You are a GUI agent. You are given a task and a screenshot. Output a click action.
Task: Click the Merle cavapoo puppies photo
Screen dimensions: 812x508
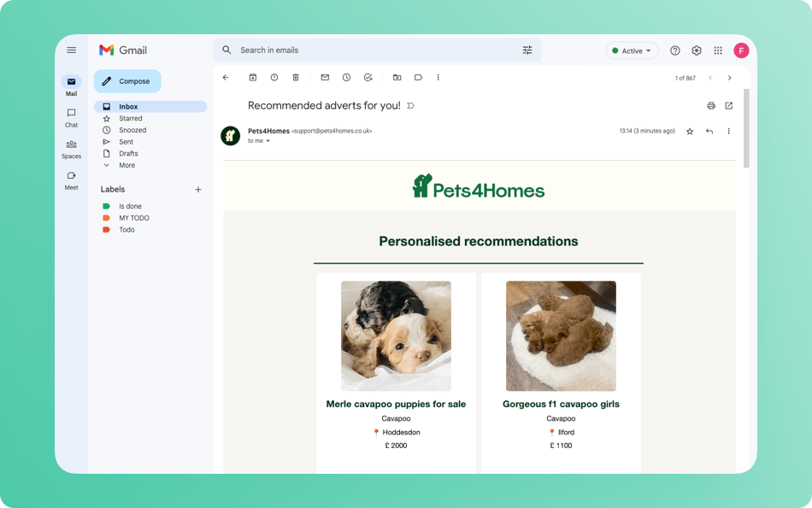[x=396, y=336]
